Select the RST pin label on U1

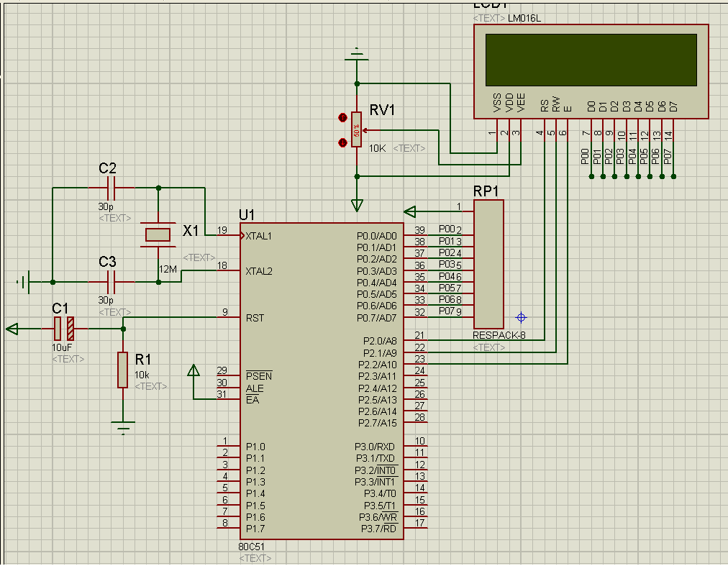pos(255,318)
